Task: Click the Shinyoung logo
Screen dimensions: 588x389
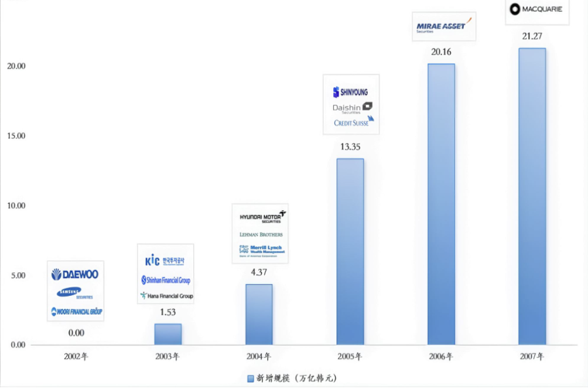Action: pos(350,92)
